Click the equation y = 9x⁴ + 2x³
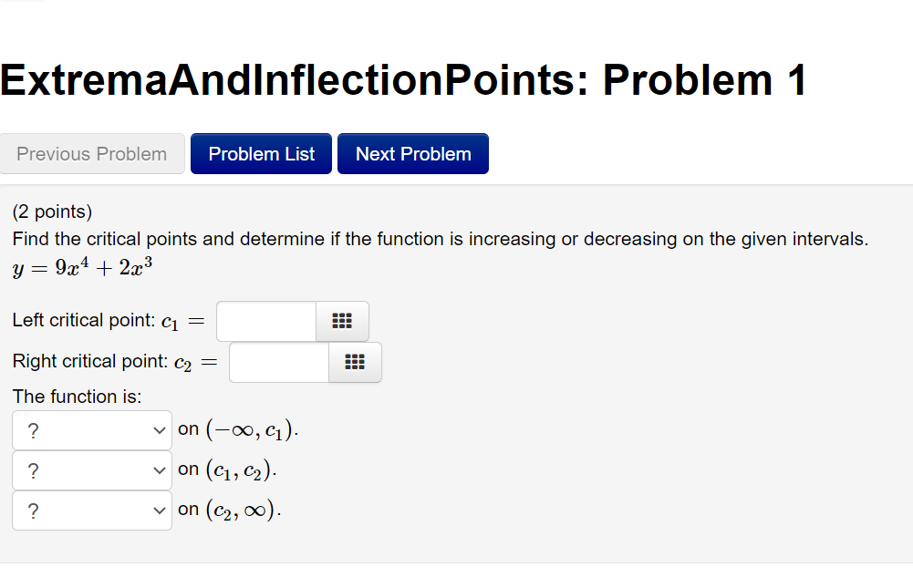Screen dimensions: 913x588 pos(80,267)
